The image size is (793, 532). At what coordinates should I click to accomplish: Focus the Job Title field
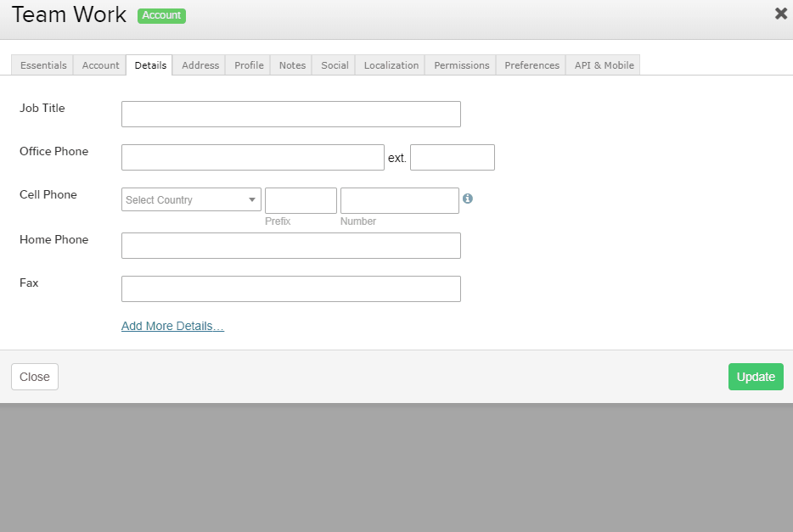[291, 115]
